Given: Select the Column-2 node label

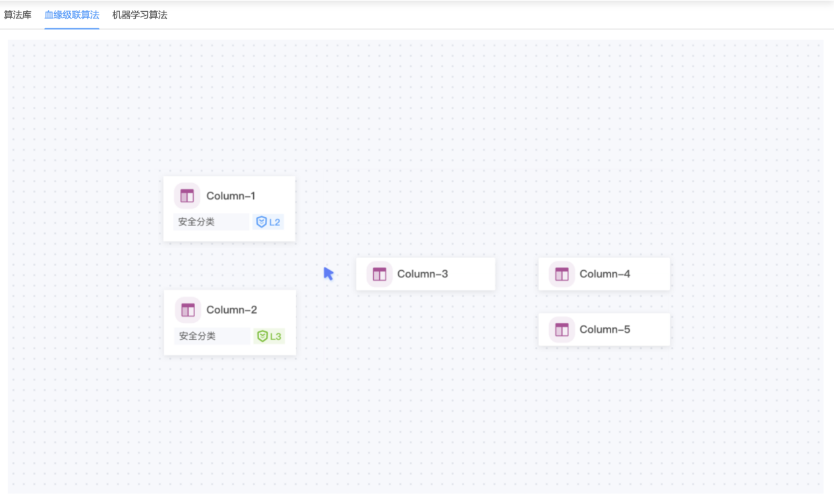Looking at the screenshot, I should pos(231,310).
